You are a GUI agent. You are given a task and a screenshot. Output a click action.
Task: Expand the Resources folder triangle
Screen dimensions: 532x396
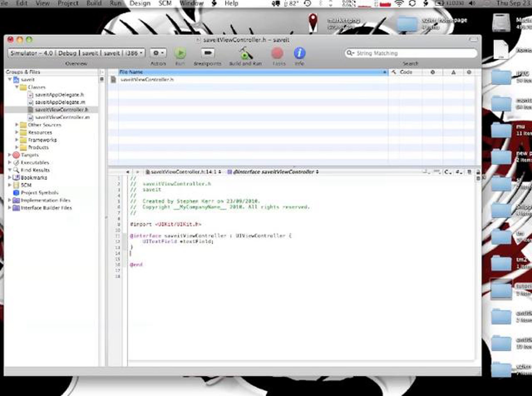point(17,132)
